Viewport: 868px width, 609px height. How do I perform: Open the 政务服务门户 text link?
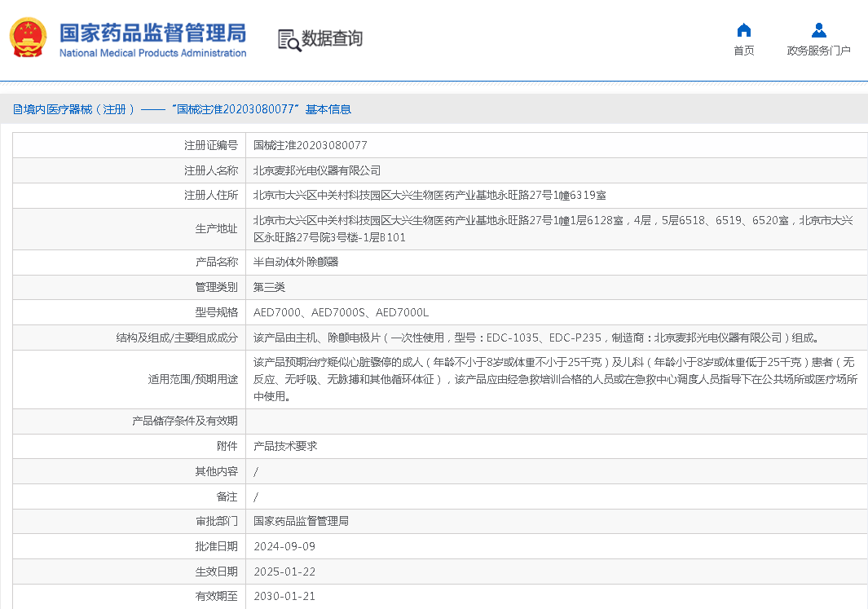pos(818,51)
